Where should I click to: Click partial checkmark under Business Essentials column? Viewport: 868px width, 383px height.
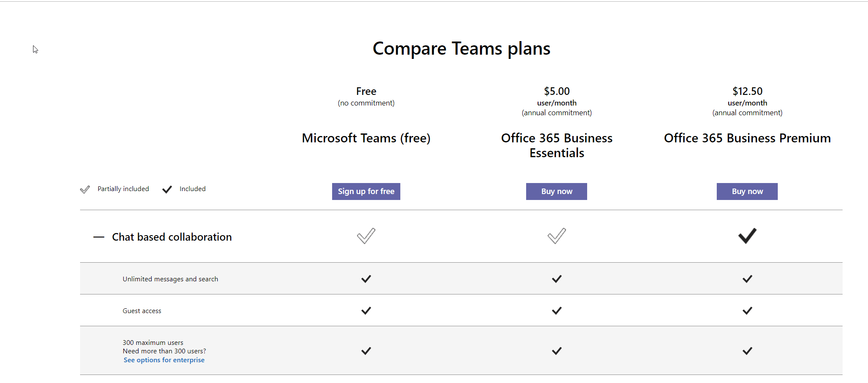557,236
